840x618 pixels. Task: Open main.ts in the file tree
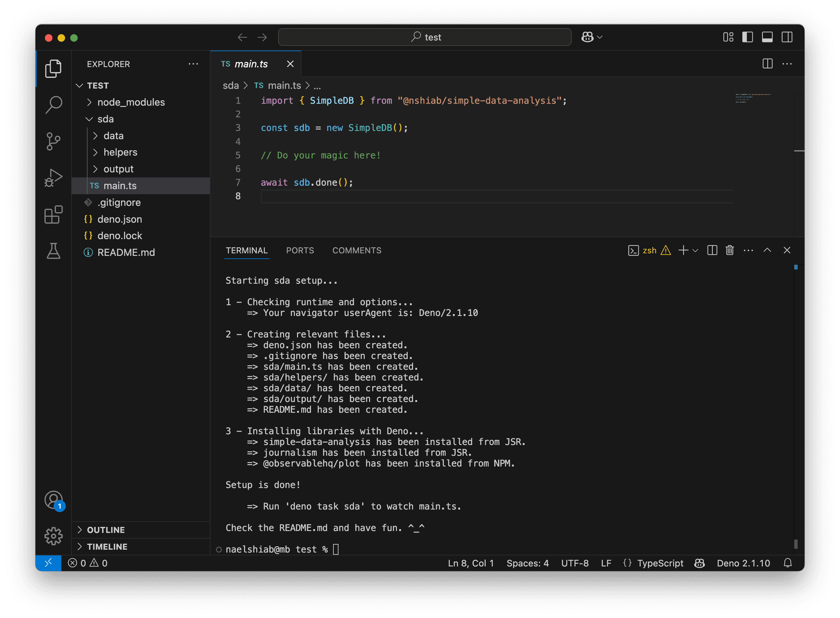coord(141,186)
